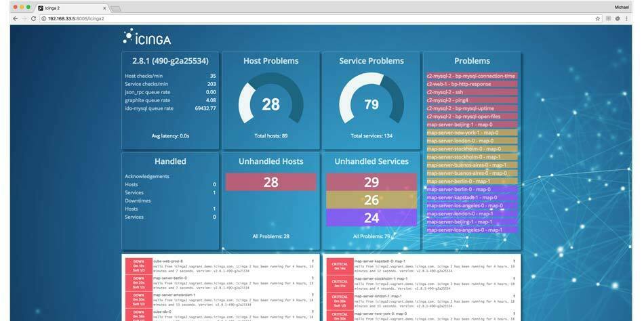Click host name cube-db-0

tap(162, 312)
